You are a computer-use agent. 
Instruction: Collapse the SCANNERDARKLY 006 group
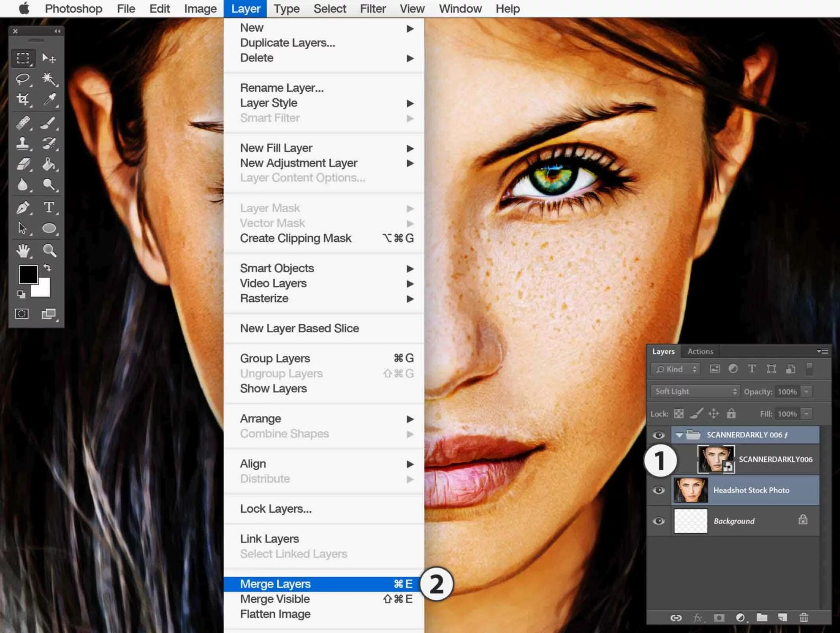680,434
